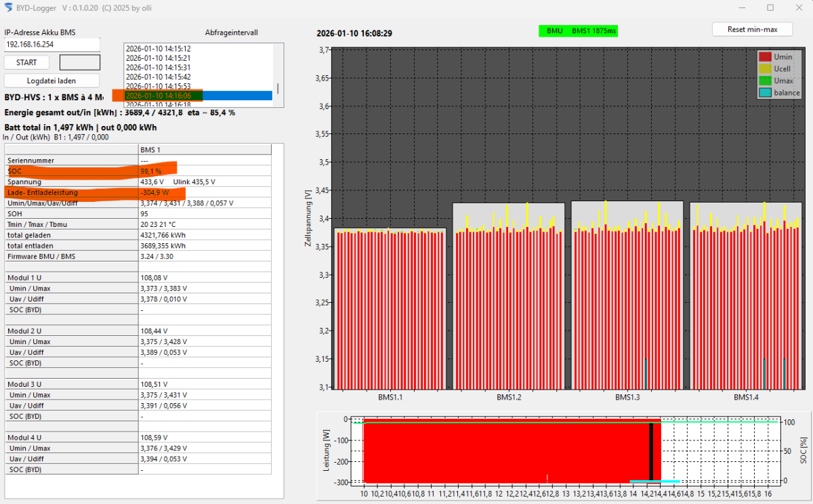This screenshot has width=813, height=504.
Task: Click the highlighted 14:16:06 log entry
Action: point(158,96)
